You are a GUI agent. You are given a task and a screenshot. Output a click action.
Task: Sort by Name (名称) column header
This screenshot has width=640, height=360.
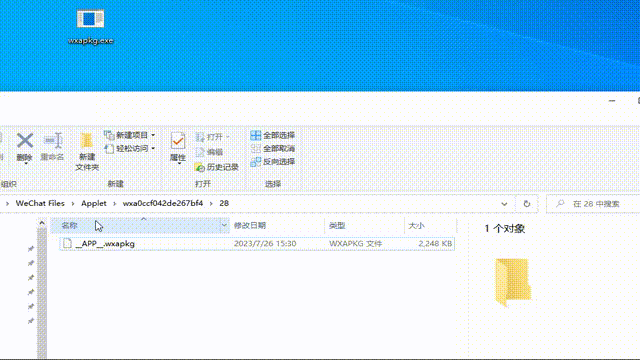click(x=69, y=225)
